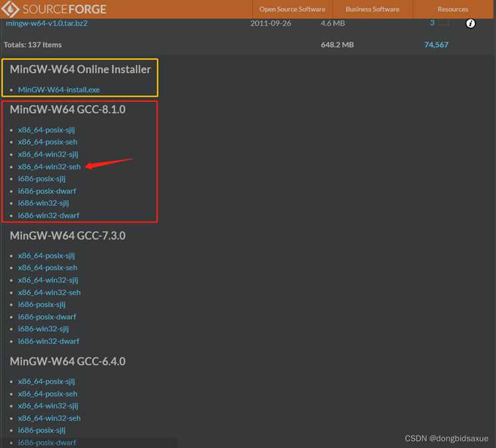Open GCC-6.4.0 x86_64-posix-sjlj link
The image size is (496, 448).
46,382
